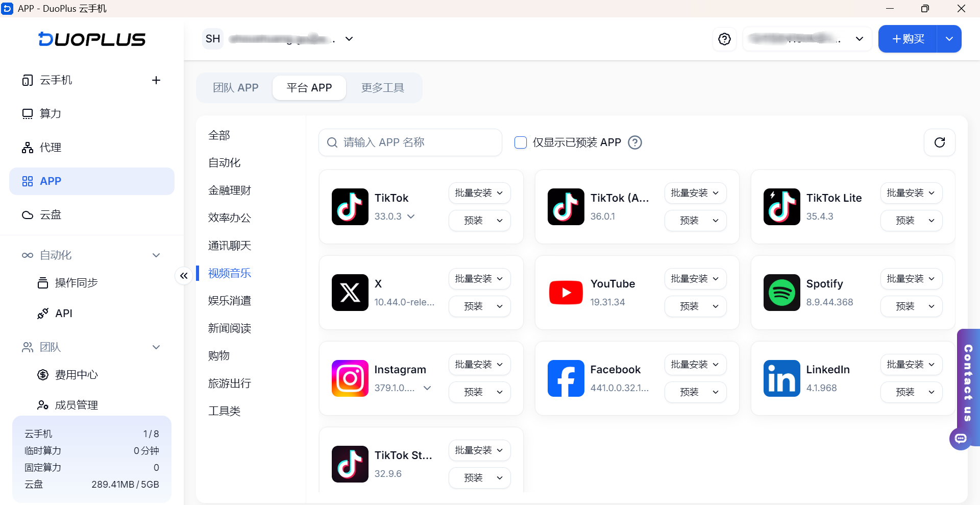Select the 视频音乐 category
This screenshot has height=505, width=980.
pyautogui.click(x=230, y=273)
